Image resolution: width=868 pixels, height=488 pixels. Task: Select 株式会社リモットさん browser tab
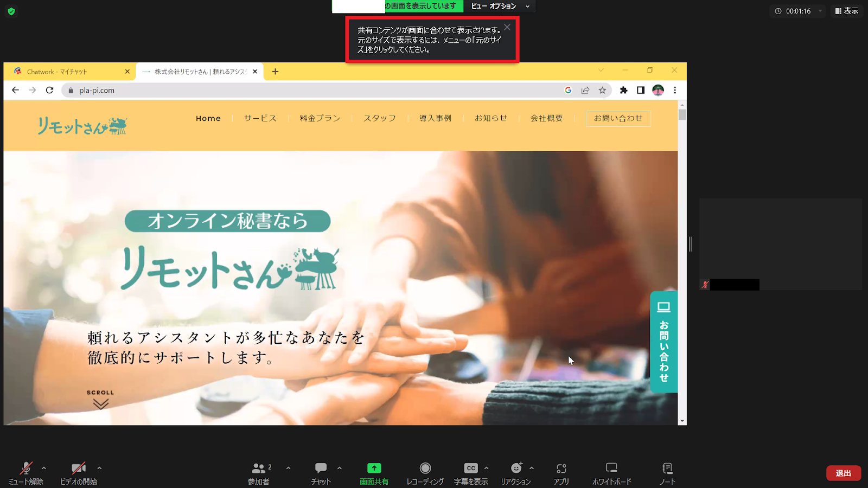199,72
